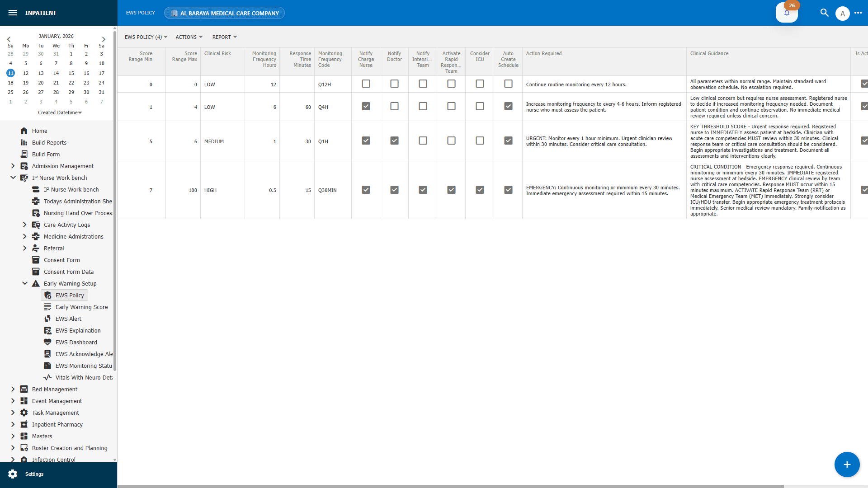
Task: Open the global search
Action: pyautogui.click(x=824, y=13)
